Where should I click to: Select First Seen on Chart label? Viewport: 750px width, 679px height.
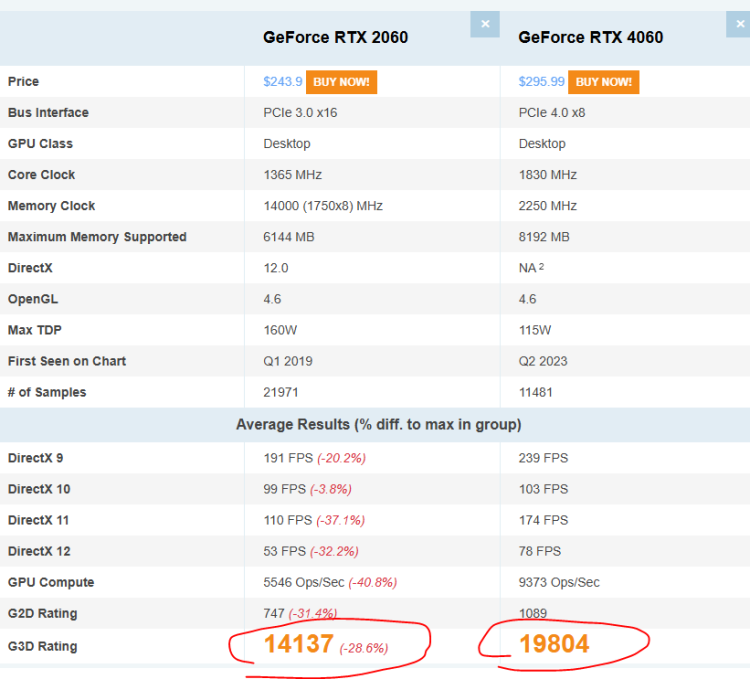(x=67, y=361)
